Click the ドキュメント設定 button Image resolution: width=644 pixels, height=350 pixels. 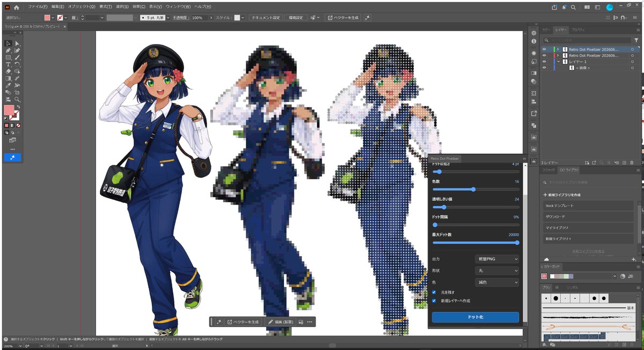click(266, 18)
